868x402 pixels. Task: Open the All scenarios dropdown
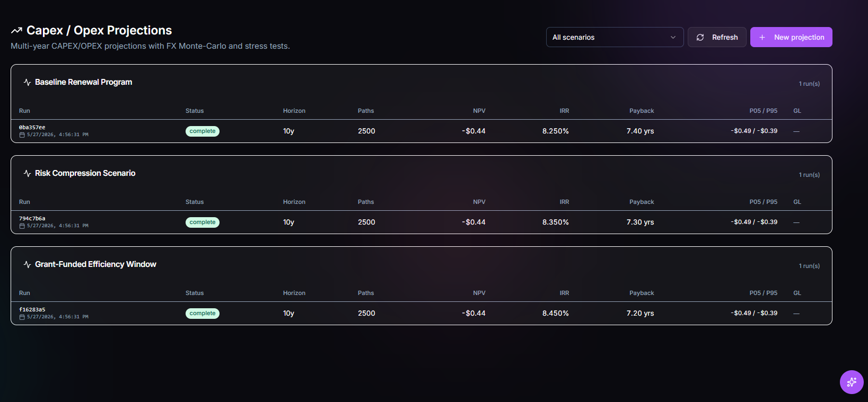615,37
